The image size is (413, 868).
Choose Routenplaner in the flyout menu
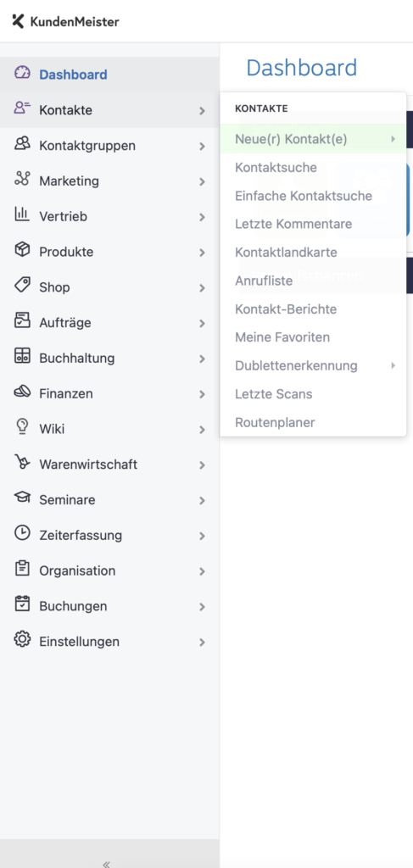(275, 422)
